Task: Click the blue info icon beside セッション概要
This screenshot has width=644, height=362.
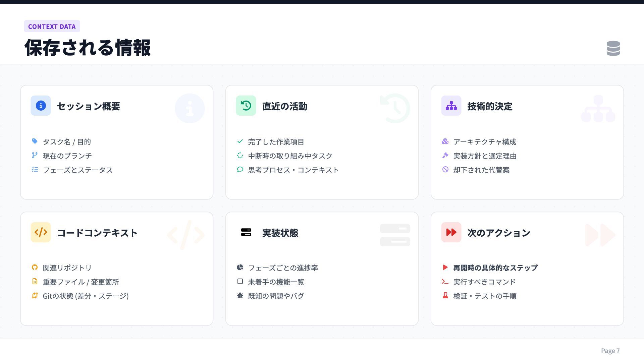Action: point(41,106)
